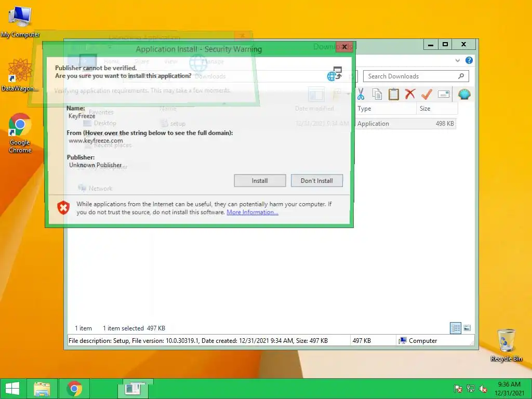The image size is (532, 399).
Task: Click the Properties card icon in the toolbar
Action: 444,94
